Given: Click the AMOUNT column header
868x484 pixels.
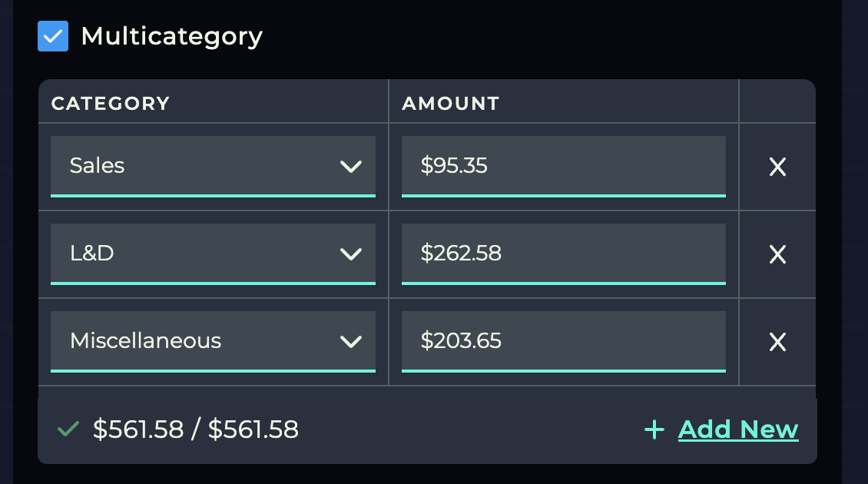Looking at the screenshot, I should point(451,103).
